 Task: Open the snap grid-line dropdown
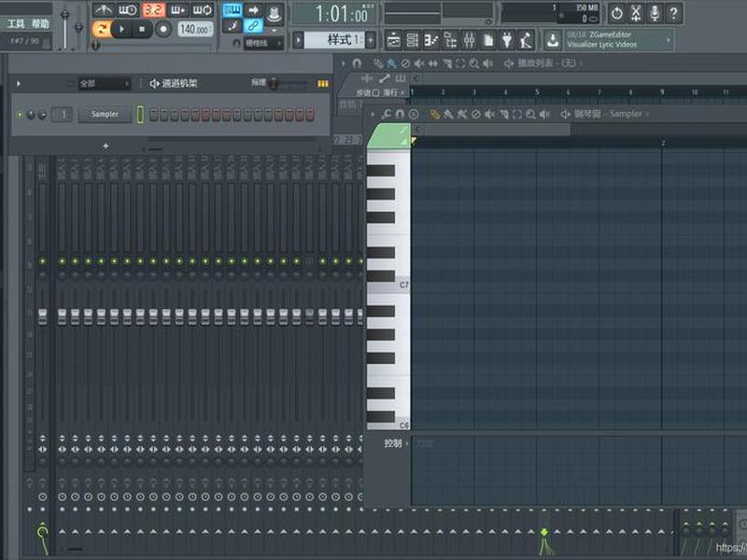(263, 43)
